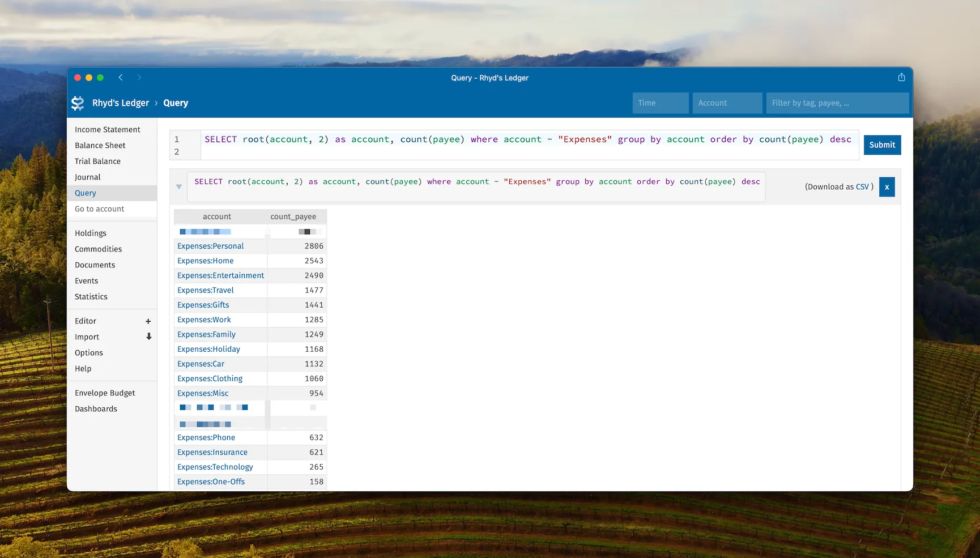Click the Filter by tag input field
This screenshot has width=980, height=558.
[837, 103]
